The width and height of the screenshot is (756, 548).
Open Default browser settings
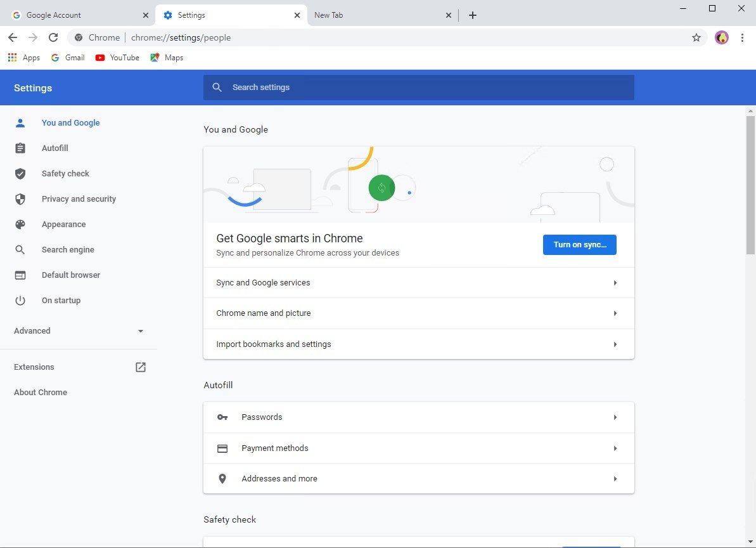click(71, 275)
